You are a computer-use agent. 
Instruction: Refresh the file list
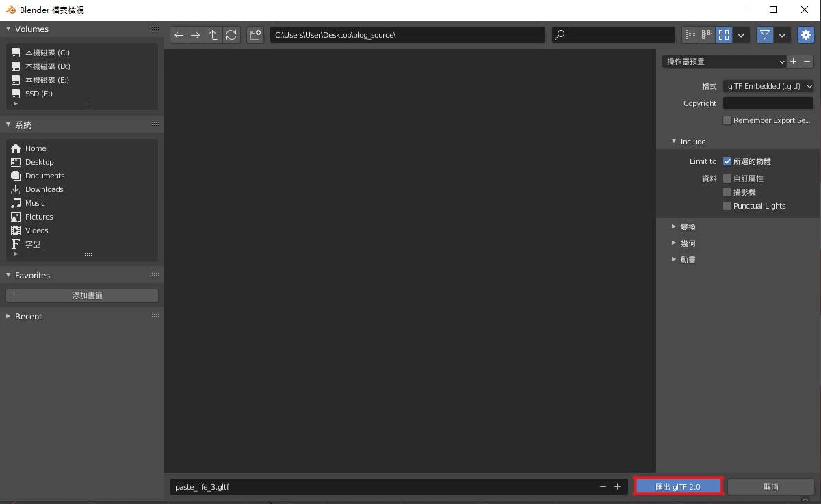[231, 35]
